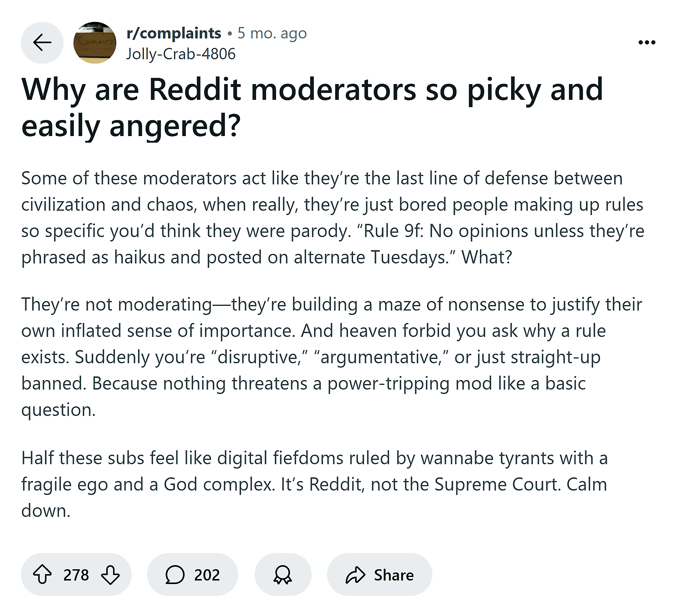Click the post title about Reddit moderators

click(x=312, y=107)
